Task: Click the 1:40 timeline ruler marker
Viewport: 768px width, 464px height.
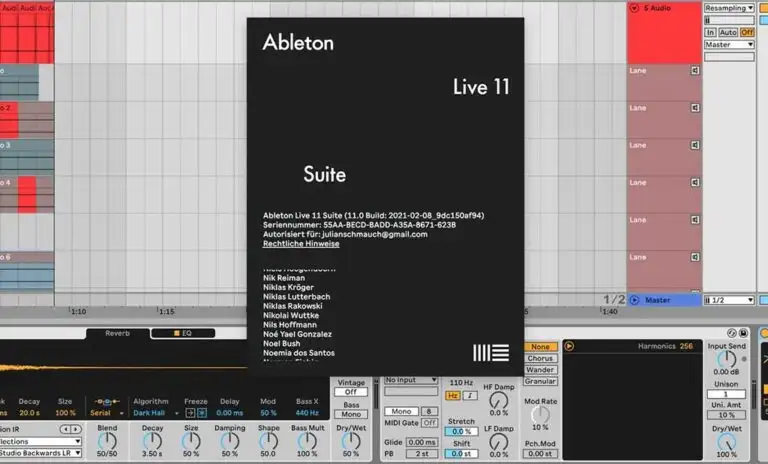Action: (609, 312)
